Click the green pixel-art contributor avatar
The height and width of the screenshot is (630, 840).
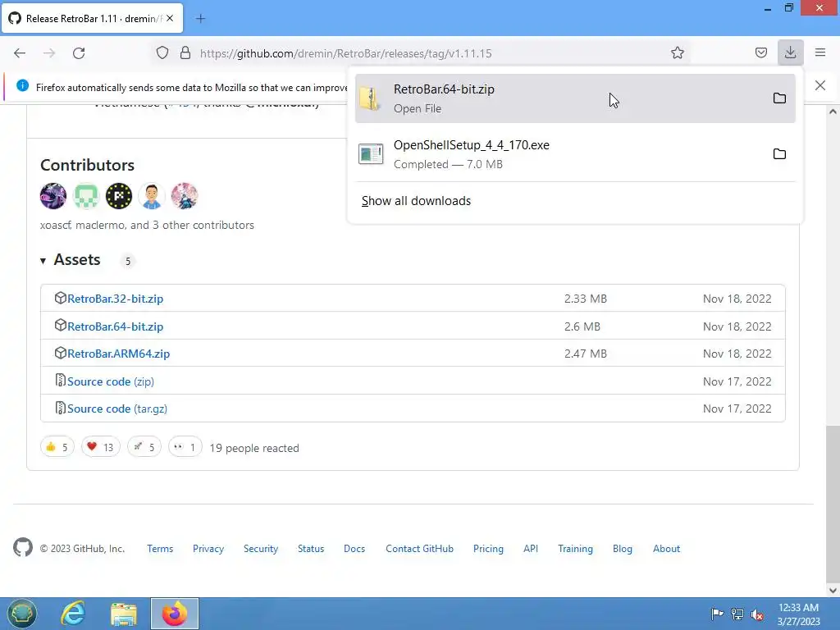pos(86,195)
